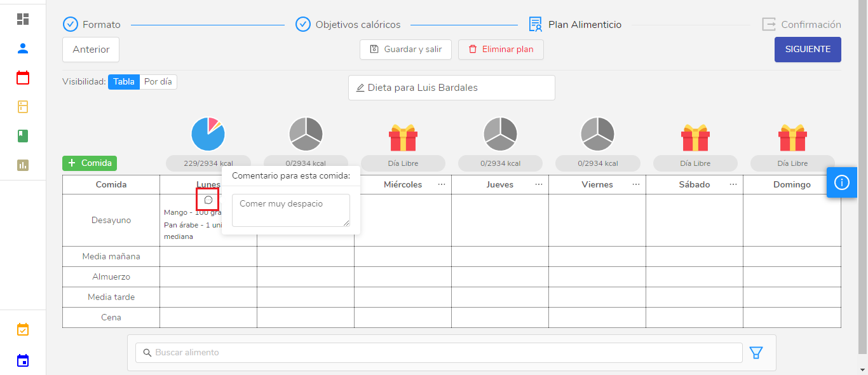Open the Sábado column options menu
The height and width of the screenshot is (375, 868).
coord(733,184)
